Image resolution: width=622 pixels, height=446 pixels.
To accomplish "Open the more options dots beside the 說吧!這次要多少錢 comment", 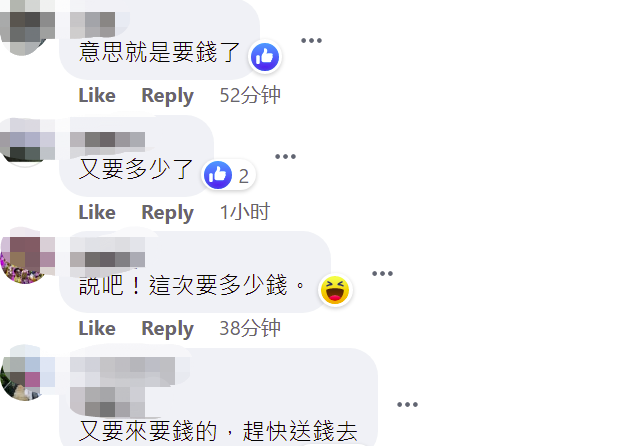I will click(x=382, y=273).
